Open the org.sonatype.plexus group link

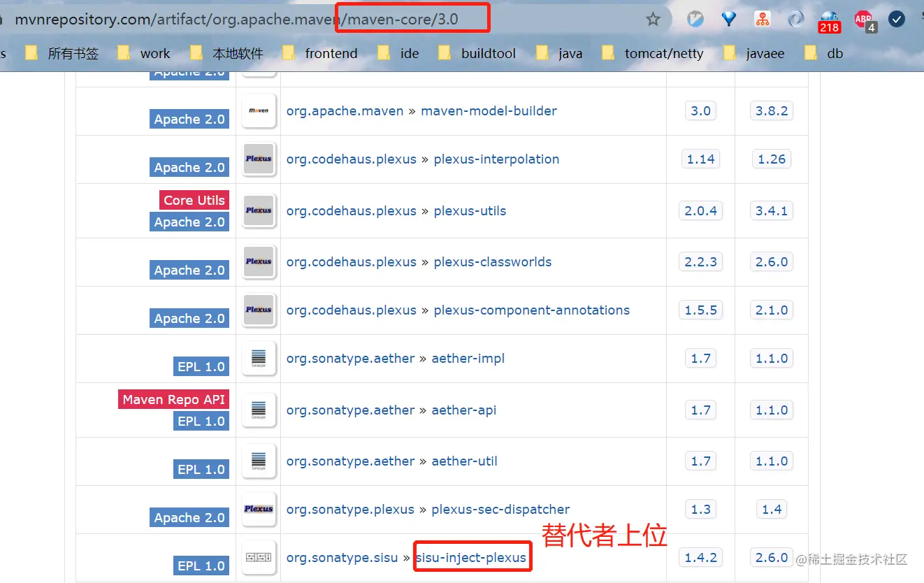pos(350,509)
